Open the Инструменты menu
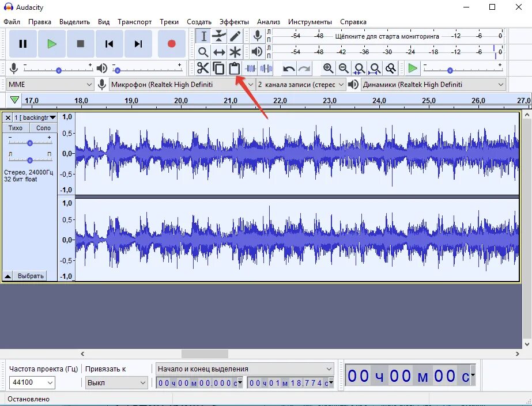This screenshot has height=406, width=532. pyautogui.click(x=310, y=22)
